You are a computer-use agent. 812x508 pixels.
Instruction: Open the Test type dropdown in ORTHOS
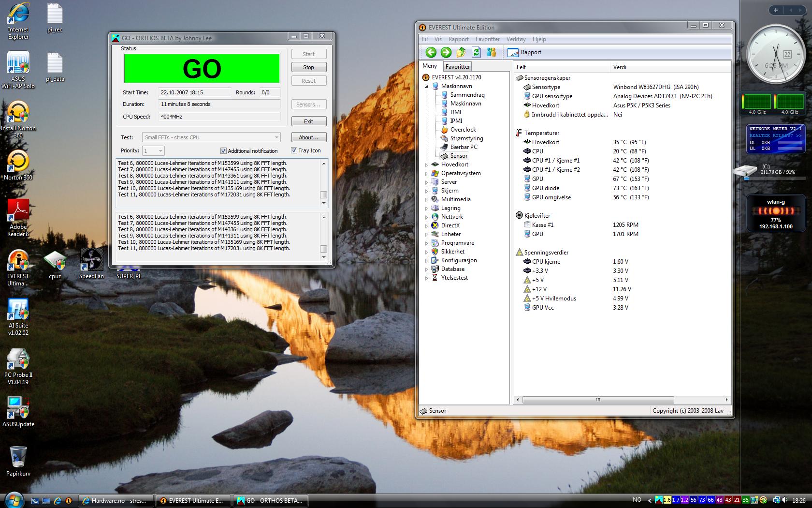pyautogui.click(x=211, y=137)
